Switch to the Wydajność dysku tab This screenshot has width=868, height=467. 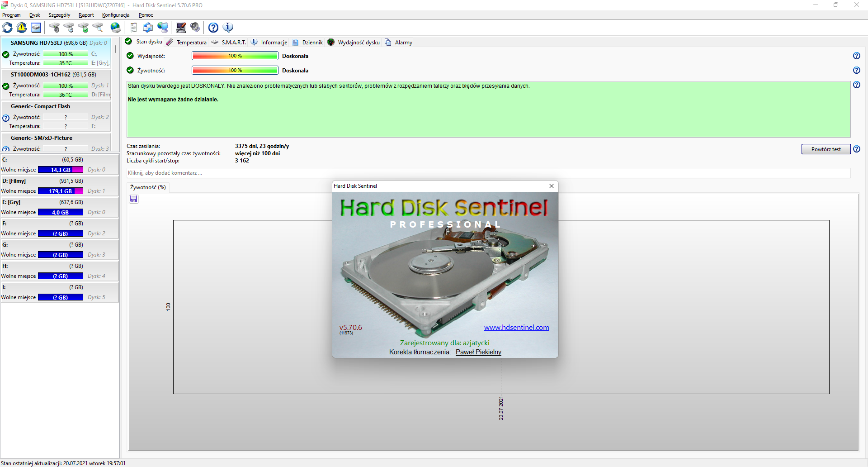(354, 42)
